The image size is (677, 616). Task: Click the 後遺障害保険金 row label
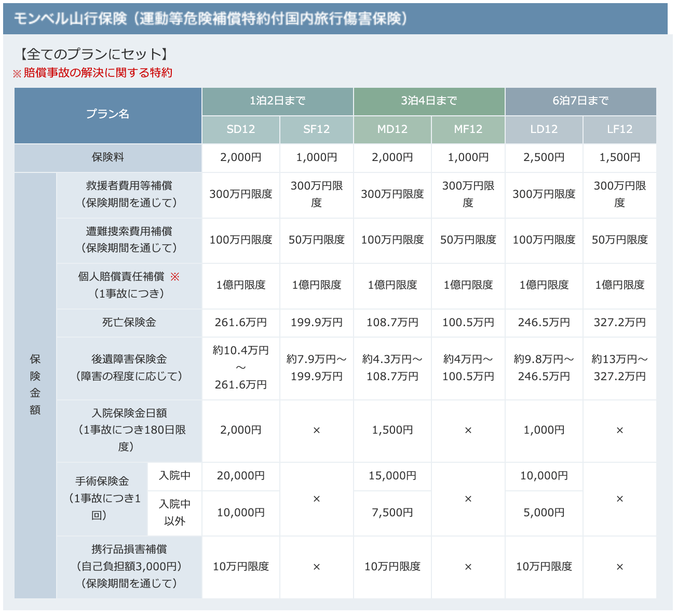click(x=129, y=368)
